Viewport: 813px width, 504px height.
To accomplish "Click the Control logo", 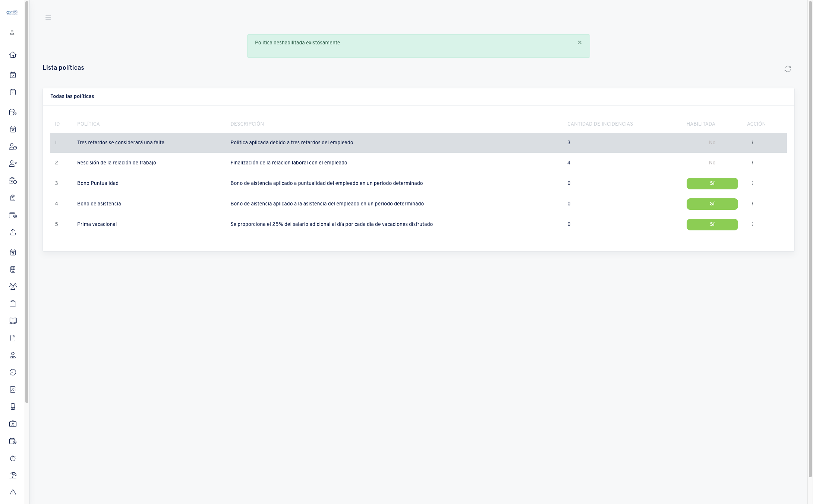I will [x=12, y=12].
